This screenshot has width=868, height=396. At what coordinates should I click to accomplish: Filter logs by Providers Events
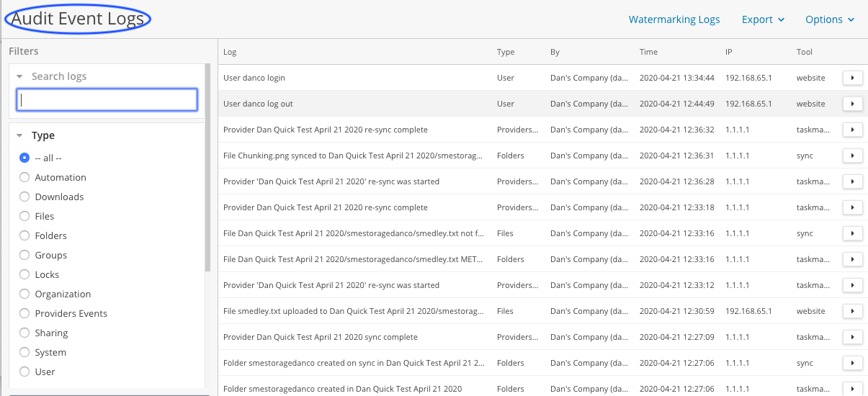pyautogui.click(x=25, y=313)
